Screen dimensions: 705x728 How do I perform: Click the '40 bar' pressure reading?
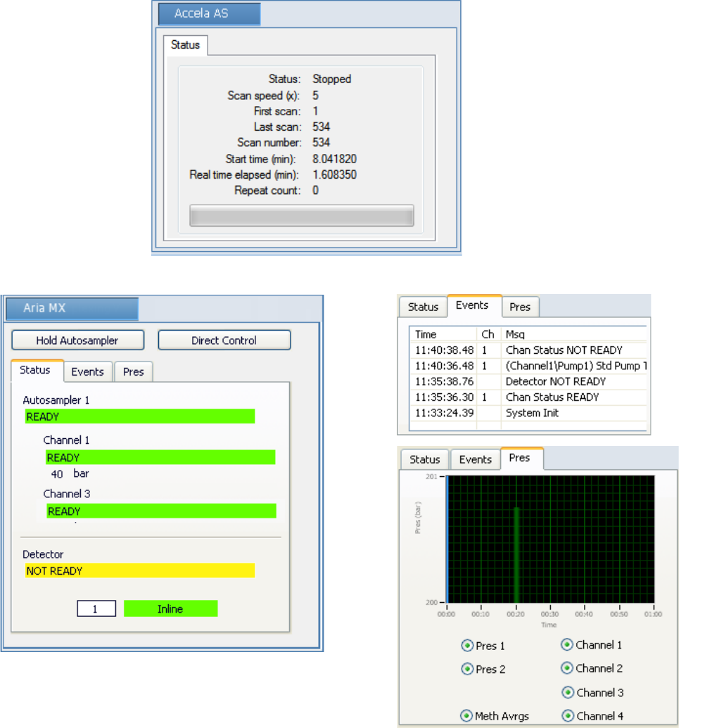point(70,473)
